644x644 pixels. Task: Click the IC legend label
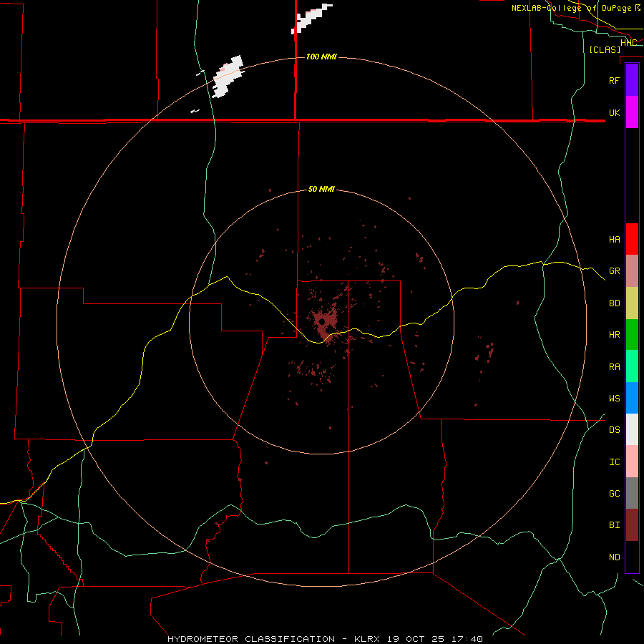614,462
